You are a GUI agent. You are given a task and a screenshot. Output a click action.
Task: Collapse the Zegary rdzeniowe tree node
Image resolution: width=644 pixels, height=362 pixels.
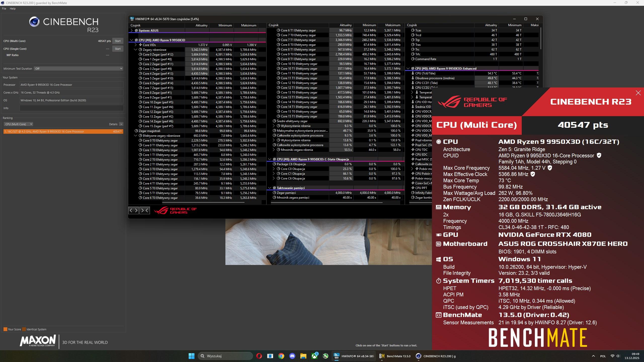point(136,50)
